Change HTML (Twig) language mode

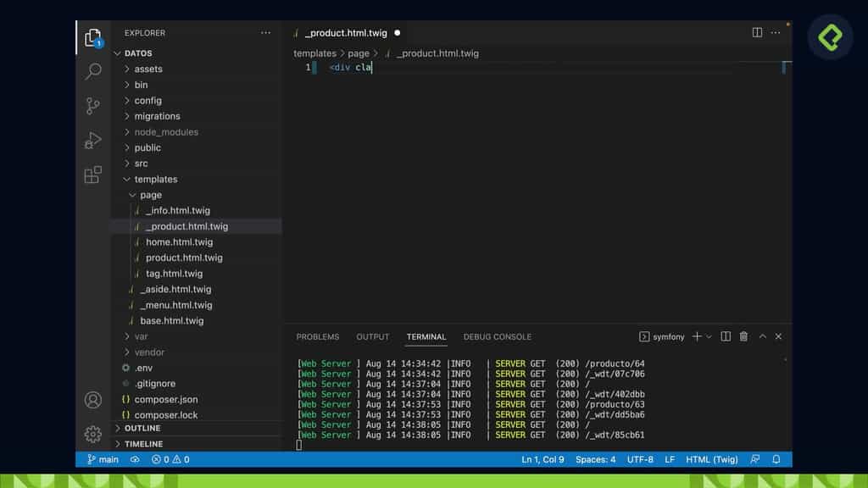click(x=711, y=459)
